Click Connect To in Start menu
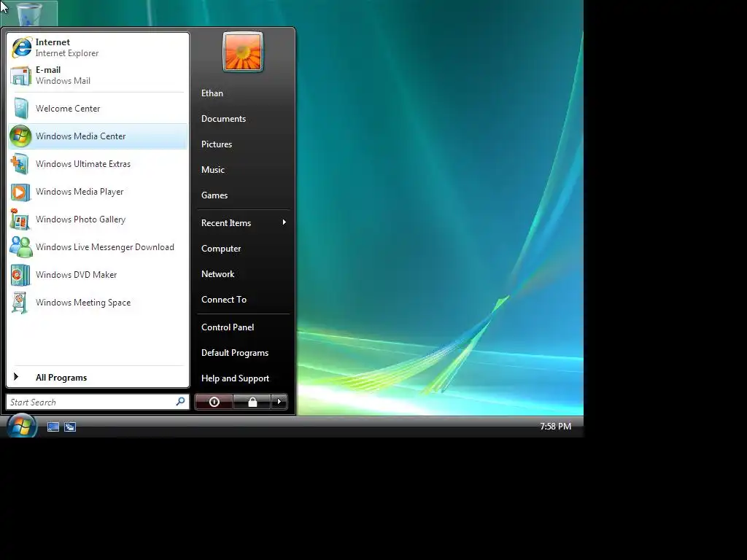The width and height of the screenshot is (747, 560). coord(224,300)
